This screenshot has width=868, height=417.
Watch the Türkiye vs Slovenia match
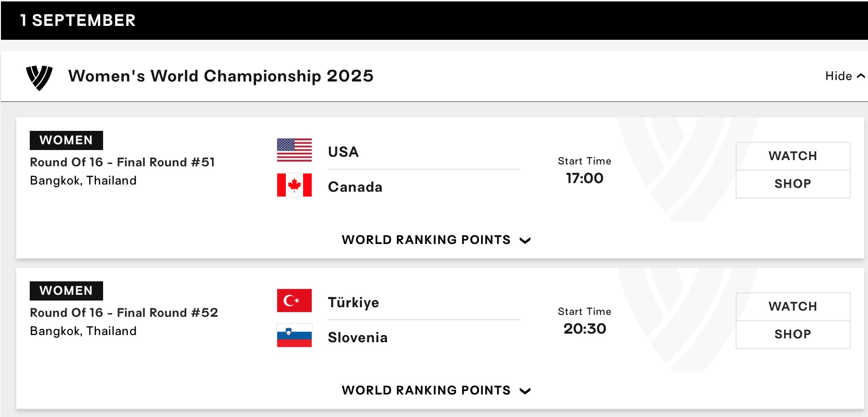(793, 307)
